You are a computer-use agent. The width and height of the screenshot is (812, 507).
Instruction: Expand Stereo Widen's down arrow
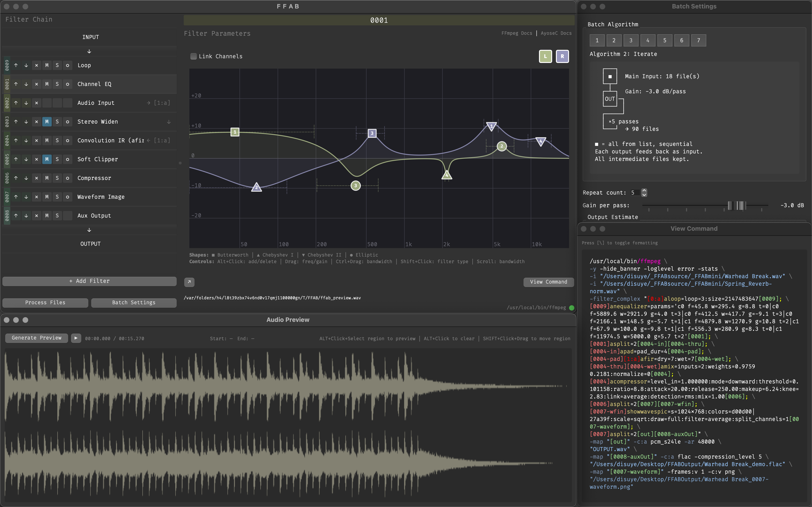[x=169, y=122]
